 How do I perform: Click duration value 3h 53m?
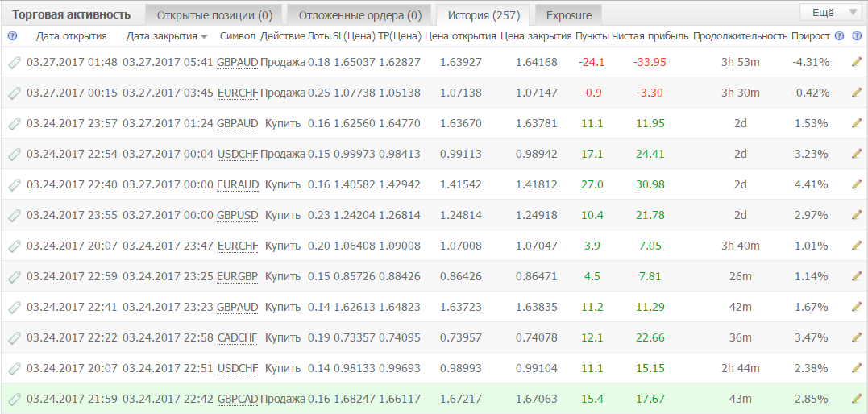[740, 63]
